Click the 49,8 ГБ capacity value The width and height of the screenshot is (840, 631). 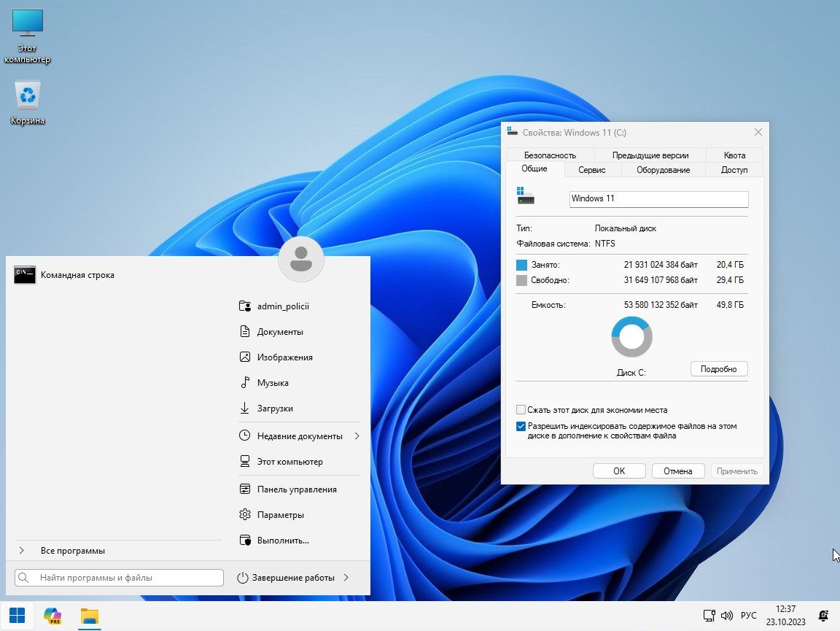coord(730,305)
